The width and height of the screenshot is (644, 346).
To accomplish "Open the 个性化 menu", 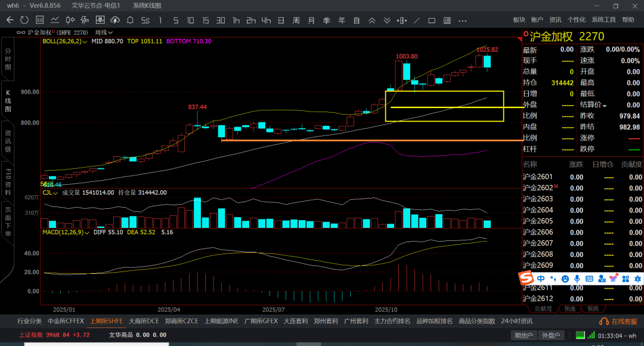I will point(576,20).
